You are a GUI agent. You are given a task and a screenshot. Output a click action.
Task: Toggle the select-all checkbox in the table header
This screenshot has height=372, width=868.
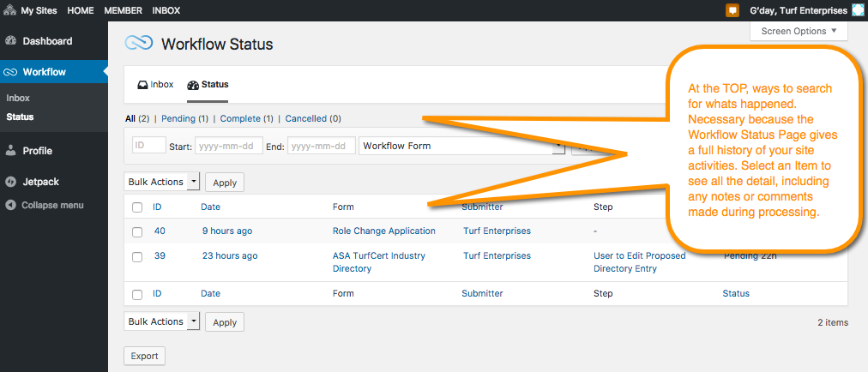tap(137, 207)
